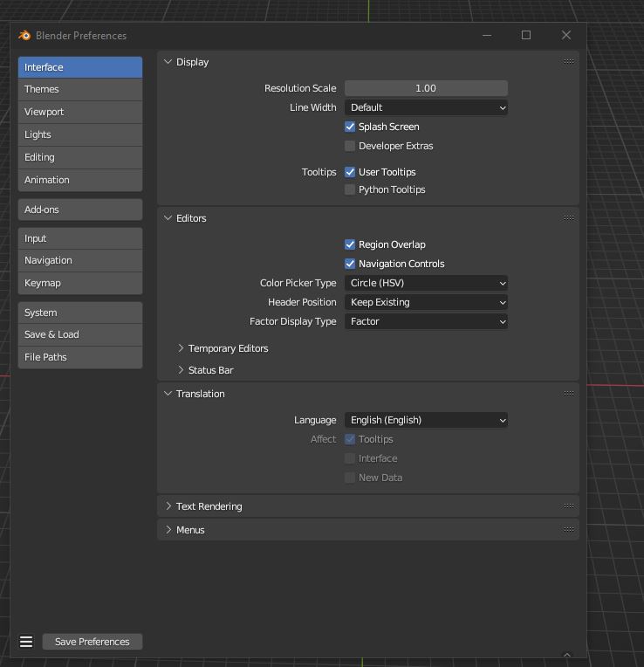This screenshot has width=644, height=667.
Task: Click the Save Preferences button
Action: point(92,642)
